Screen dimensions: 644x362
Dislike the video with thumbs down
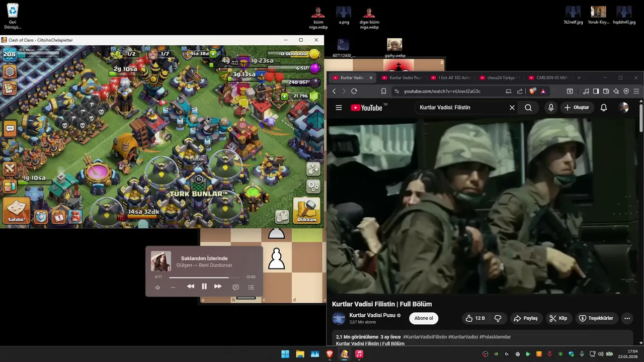click(498, 318)
